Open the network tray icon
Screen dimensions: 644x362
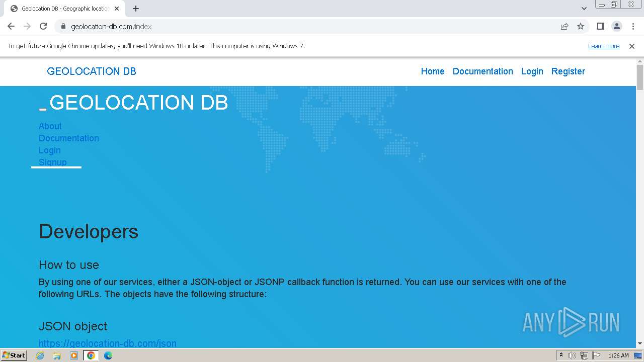click(x=584, y=355)
